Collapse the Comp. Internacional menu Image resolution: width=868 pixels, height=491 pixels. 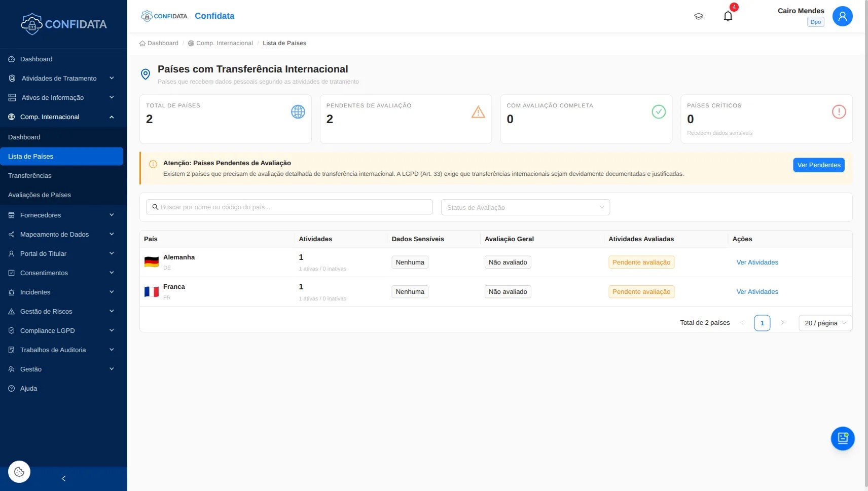pyautogui.click(x=61, y=117)
